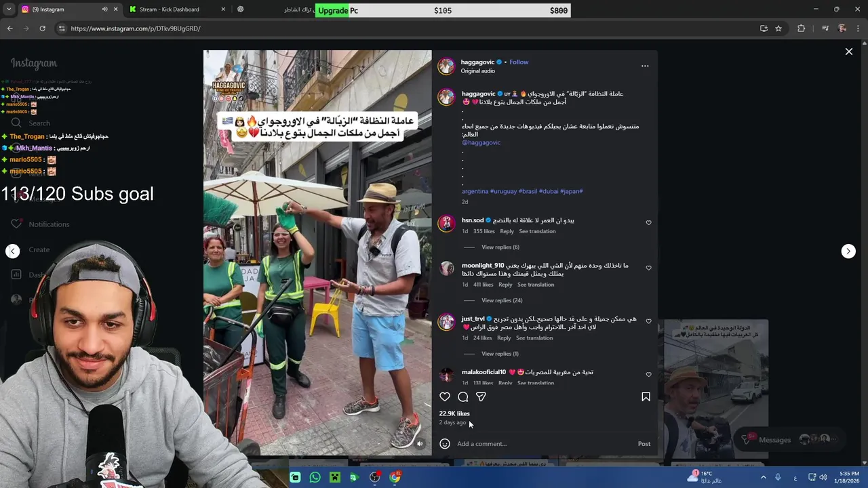The image size is (868, 488).
Task: Open Google Chrome from the taskbar
Action: coord(395,477)
